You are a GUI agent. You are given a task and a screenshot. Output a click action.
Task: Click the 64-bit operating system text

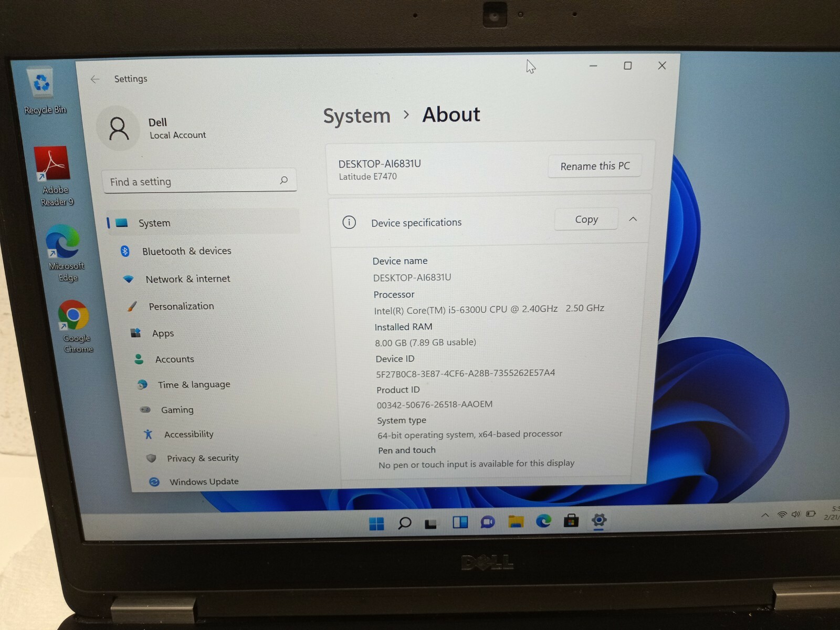469,434
